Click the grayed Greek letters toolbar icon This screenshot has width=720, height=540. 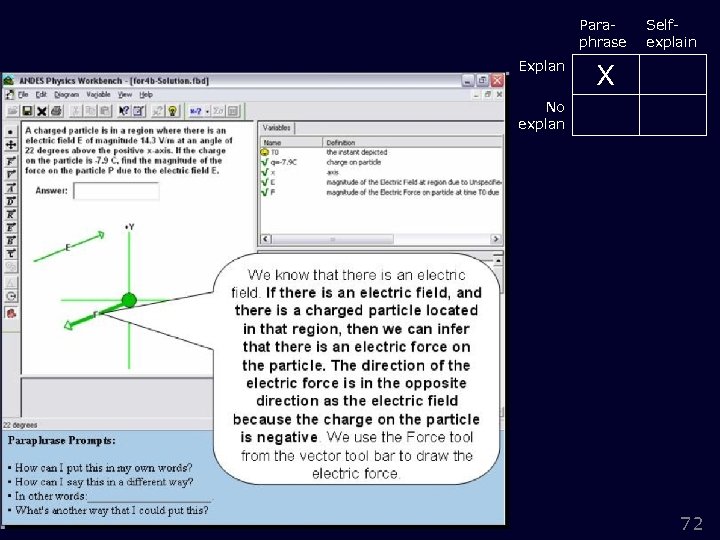219,111
